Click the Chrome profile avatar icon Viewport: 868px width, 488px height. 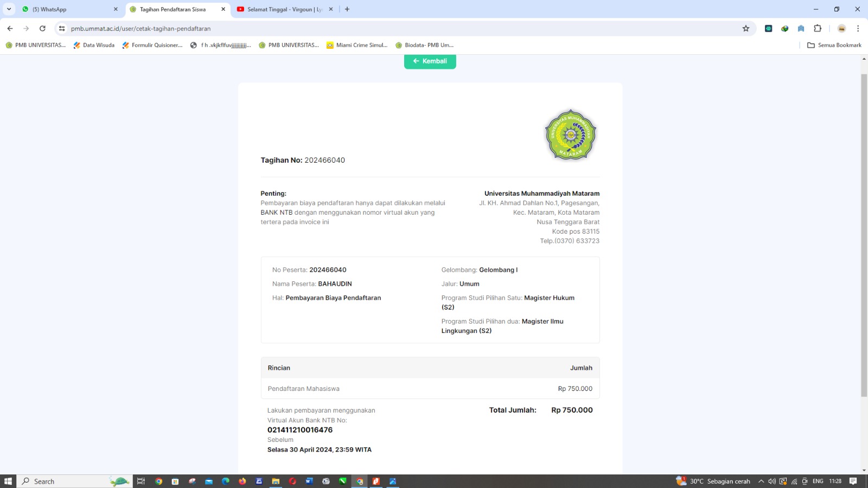point(841,29)
